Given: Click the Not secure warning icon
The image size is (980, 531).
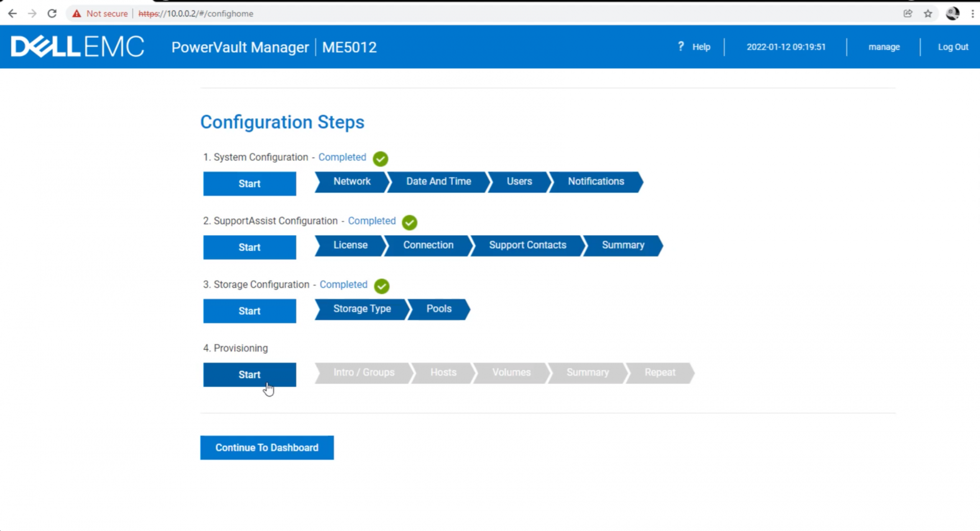Looking at the screenshot, I should pos(77,14).
